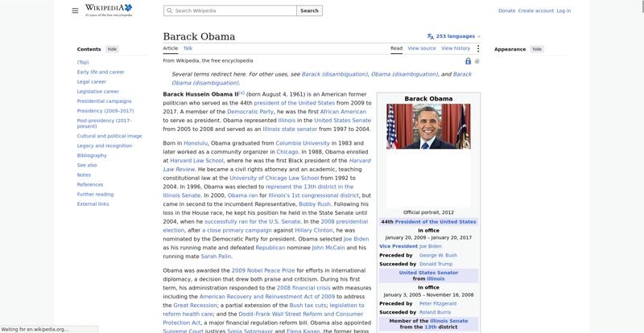644x333 pixels.
Task: Open University of Chicago Law School link
Action: click(x=274, y=179)
